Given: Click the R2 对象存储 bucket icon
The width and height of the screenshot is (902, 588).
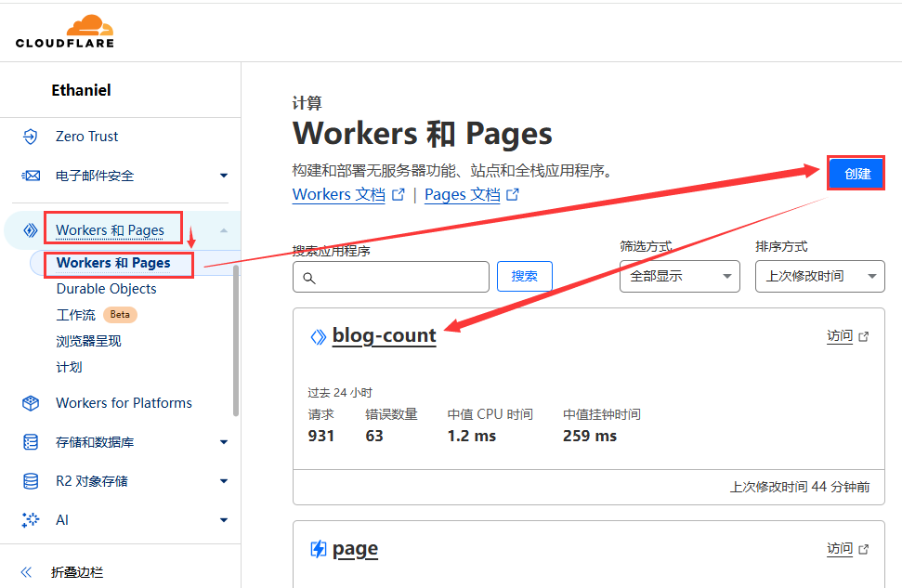Looking at the screenshot, I should 31,481.
